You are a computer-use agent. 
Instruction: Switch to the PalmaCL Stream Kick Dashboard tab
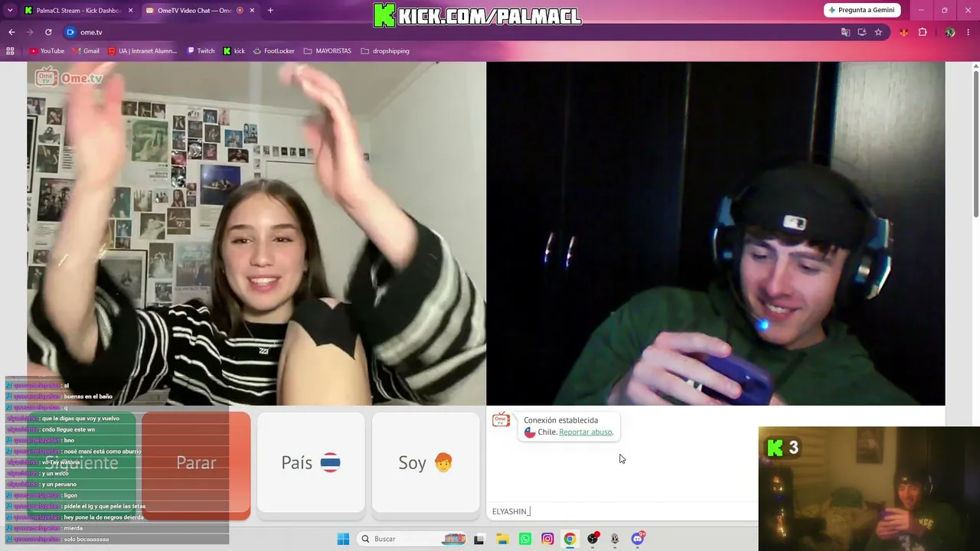(x=77, y=10)
